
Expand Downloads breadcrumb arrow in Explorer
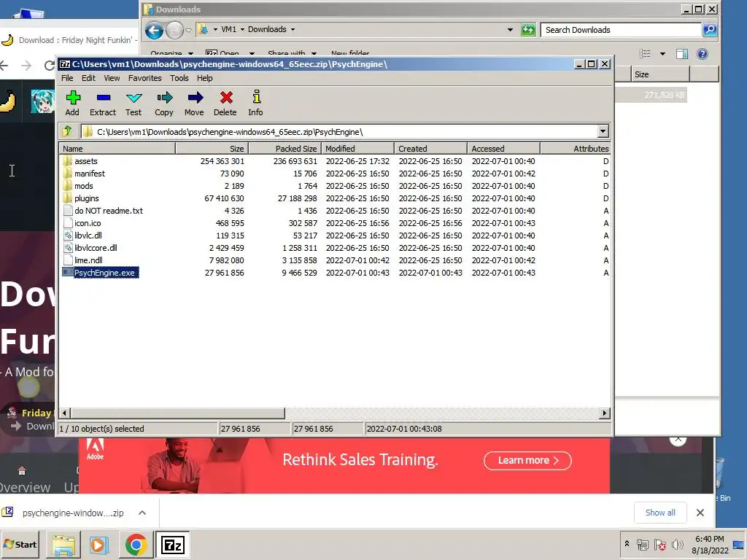[293, 29]
